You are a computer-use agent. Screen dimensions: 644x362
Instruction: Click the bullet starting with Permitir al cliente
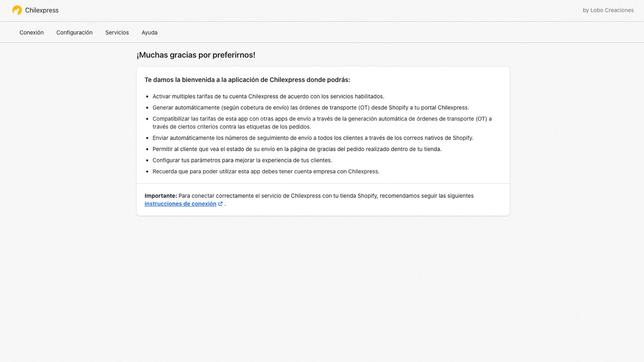297,149
